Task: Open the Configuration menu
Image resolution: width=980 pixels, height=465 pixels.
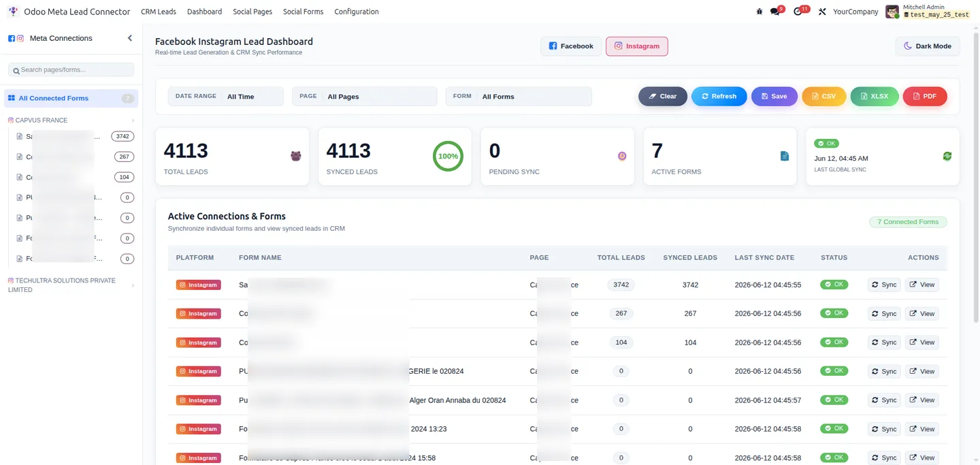Action: (357, 12)
